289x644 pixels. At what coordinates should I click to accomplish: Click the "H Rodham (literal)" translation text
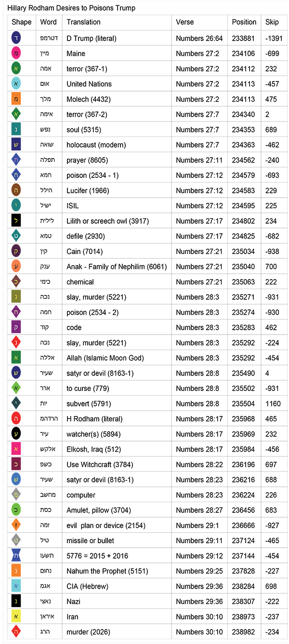[x=94, y=419]
